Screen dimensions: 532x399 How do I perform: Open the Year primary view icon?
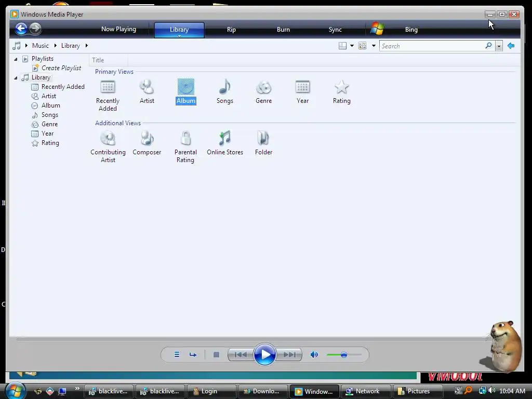[302, 87]
